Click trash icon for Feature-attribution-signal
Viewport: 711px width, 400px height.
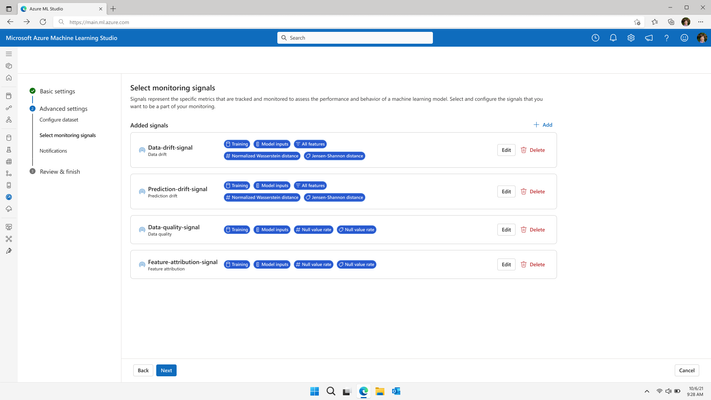tap(524, 264)
